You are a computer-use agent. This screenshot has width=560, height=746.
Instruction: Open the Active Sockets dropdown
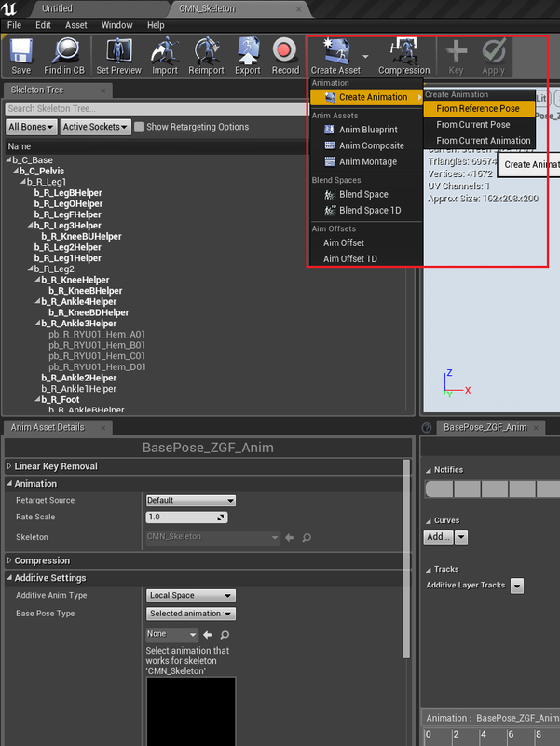point(96,127)
